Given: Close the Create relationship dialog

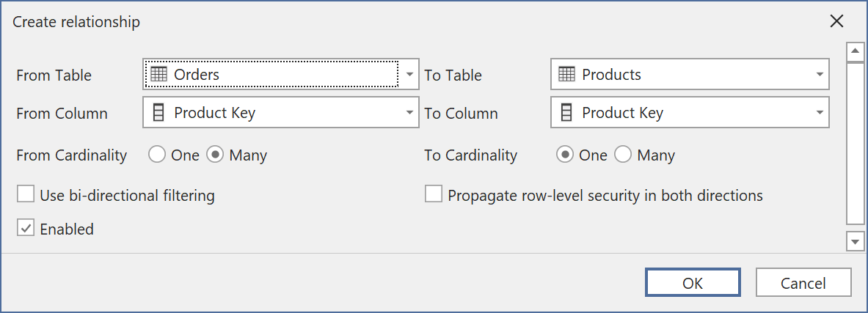Looking at the screenshot, I should [836, 21].
